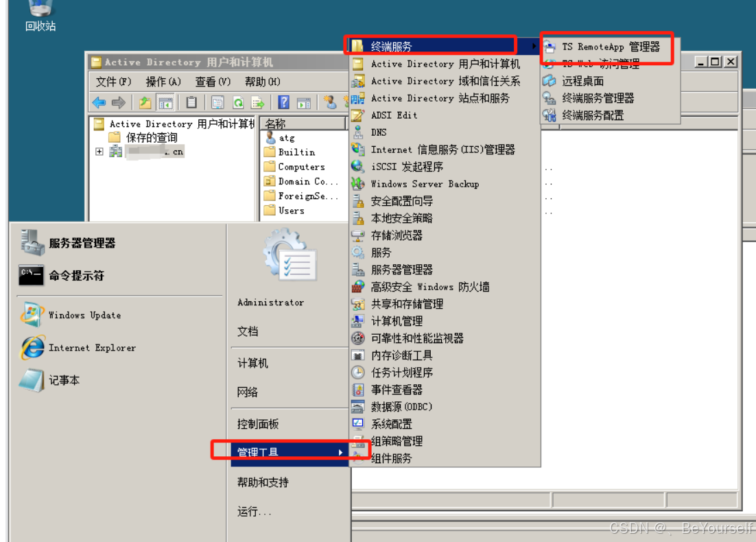Open 安全配置向导
This screenshot has height=542, width=756.
point(444,201)
